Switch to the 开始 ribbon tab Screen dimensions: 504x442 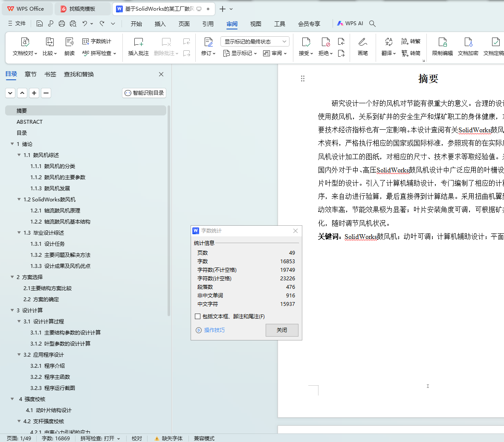[x=136, y=24]
